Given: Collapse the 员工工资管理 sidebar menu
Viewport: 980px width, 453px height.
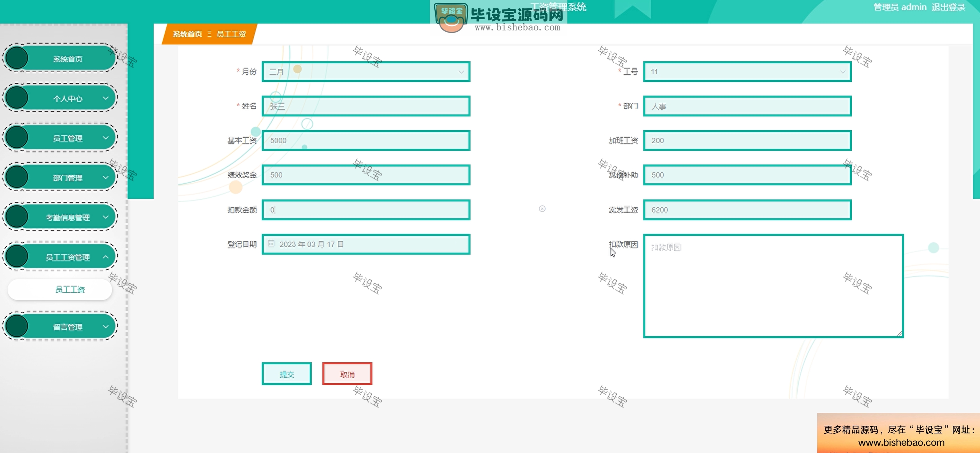Looking at the screenshot, I should click(x=60, y=257).
